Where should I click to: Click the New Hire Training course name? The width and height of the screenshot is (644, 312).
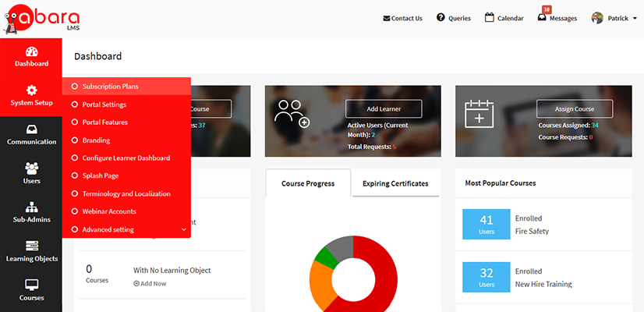pos(543,284)
